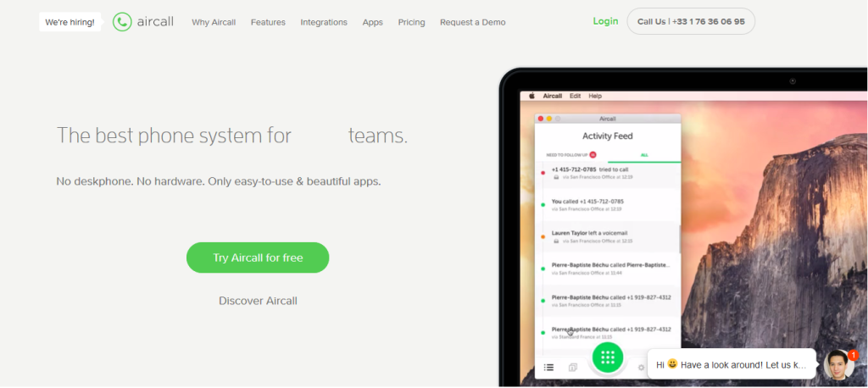The image size is (868, 388).
Task: Open the settings gear in Aircall app
Action: [x=641, y=368]
